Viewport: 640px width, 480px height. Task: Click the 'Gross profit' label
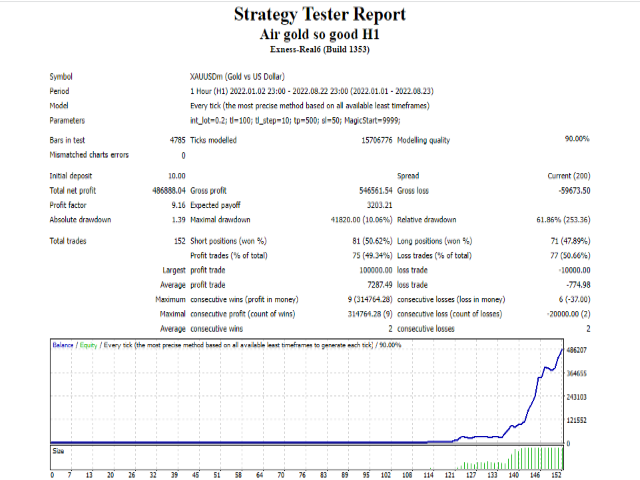(208, 191)
